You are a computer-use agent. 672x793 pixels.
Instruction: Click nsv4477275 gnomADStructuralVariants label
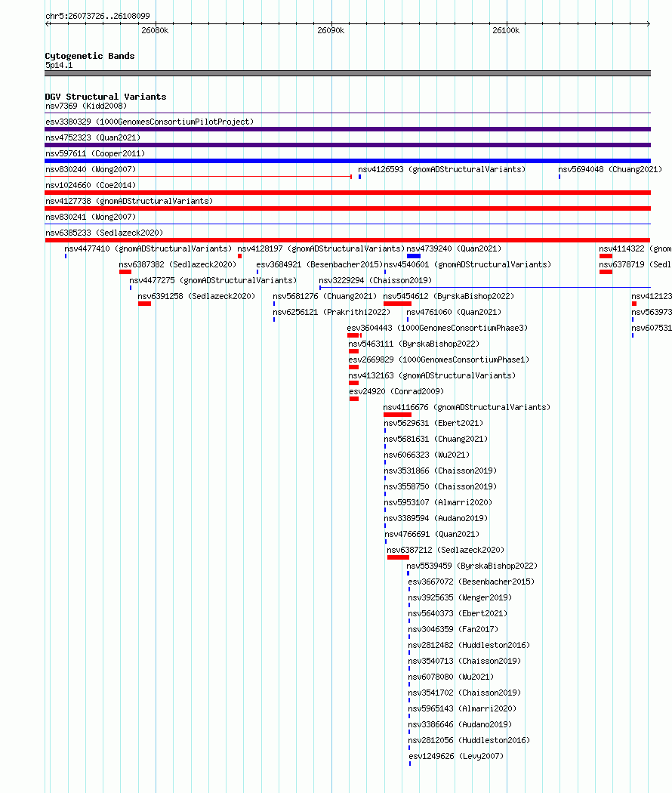pos(213,281)
